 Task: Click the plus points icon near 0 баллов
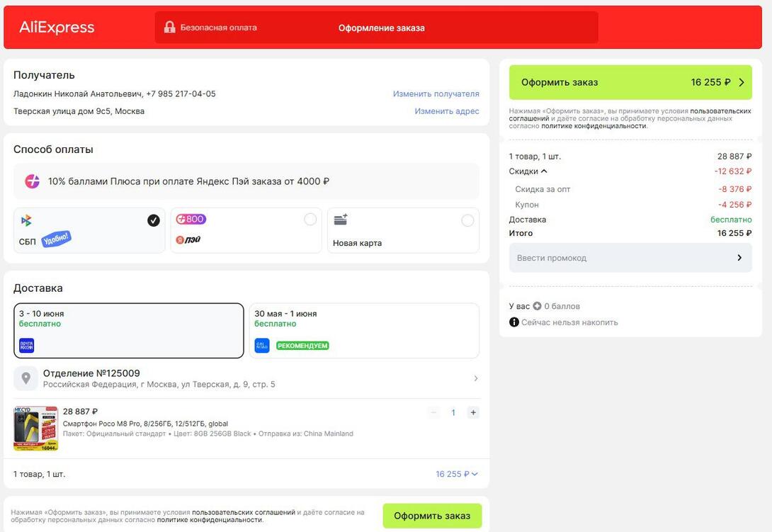pos(537,306)
